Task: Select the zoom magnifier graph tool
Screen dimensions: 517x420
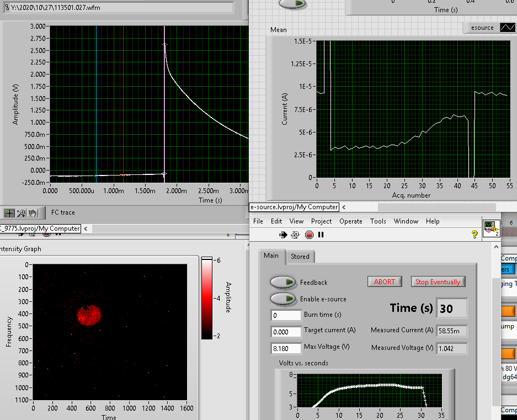Action: (x=22, y=212)
